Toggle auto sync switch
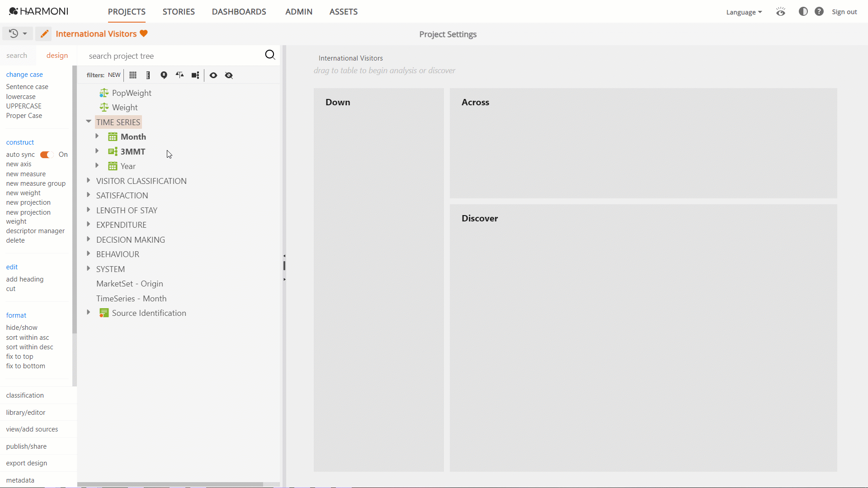 pyautogui.click(x=47, y=155)
